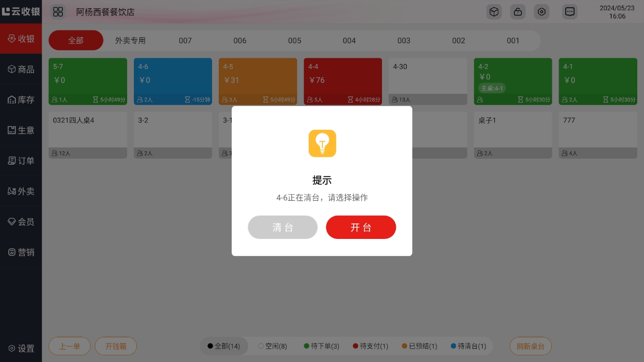
Task: Open 会员 members section in sidebar
Action: pos(21,222)
